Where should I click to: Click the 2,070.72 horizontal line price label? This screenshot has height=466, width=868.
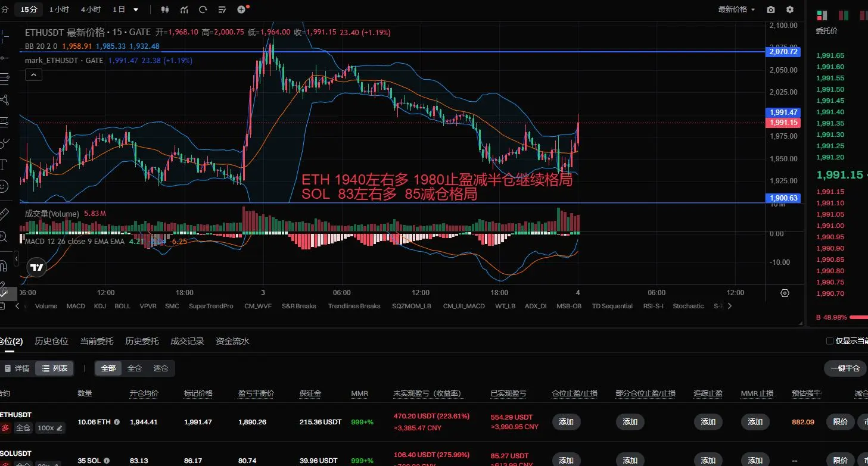click(x=783, y=52)
